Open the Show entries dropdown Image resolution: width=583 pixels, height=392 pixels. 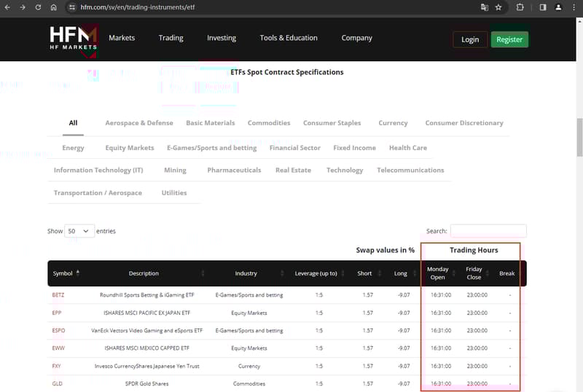(79, 231)
